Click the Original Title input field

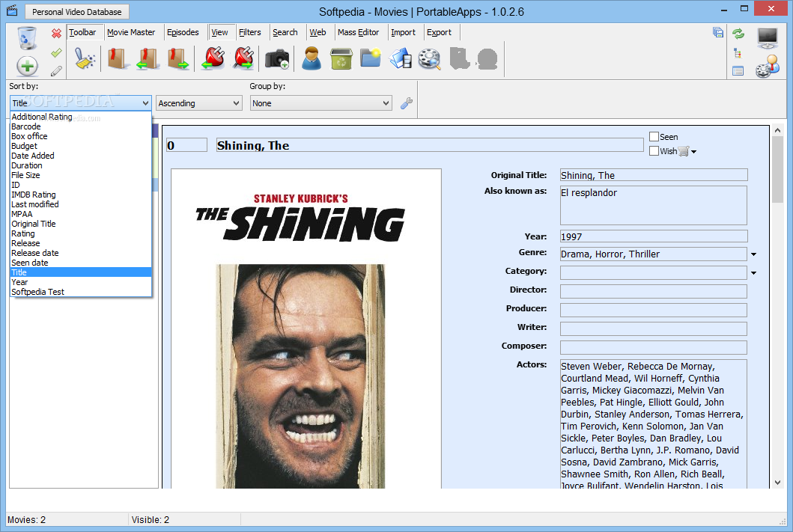point(654,175)
